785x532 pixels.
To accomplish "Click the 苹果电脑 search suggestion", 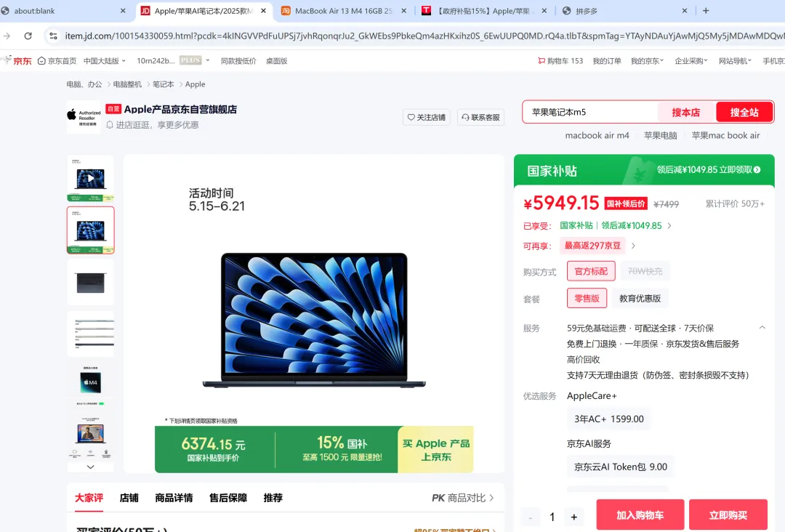I will 660,135.
